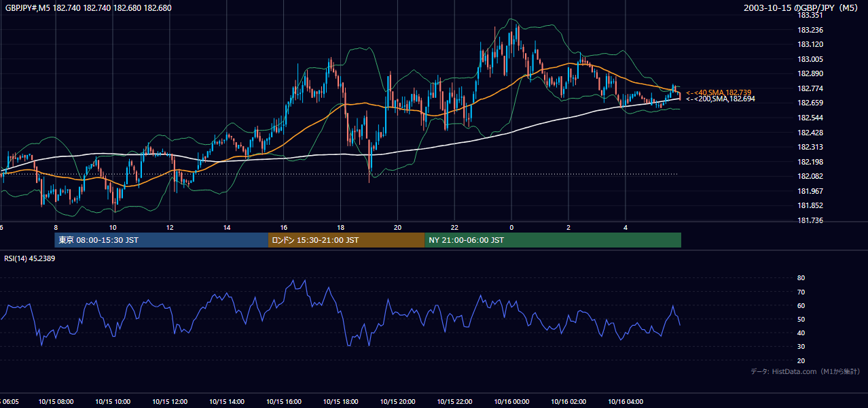Click hour tick 10 under the price chart
The height and width of the screenshot is (408, 868).
[x=113, y=228]
